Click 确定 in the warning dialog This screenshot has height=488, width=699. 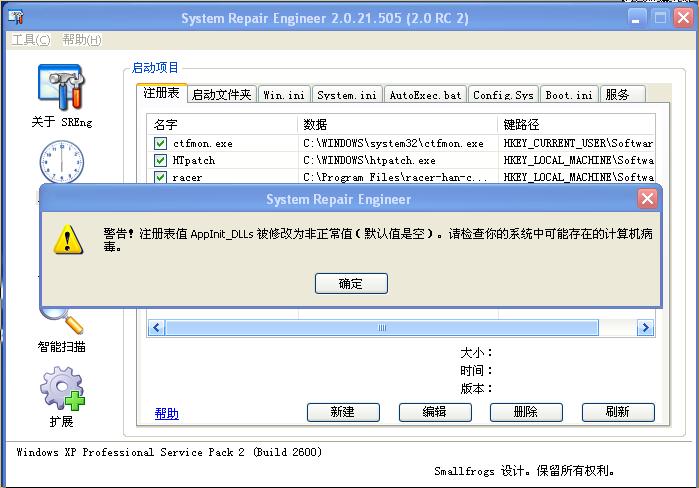click(351, 283)
